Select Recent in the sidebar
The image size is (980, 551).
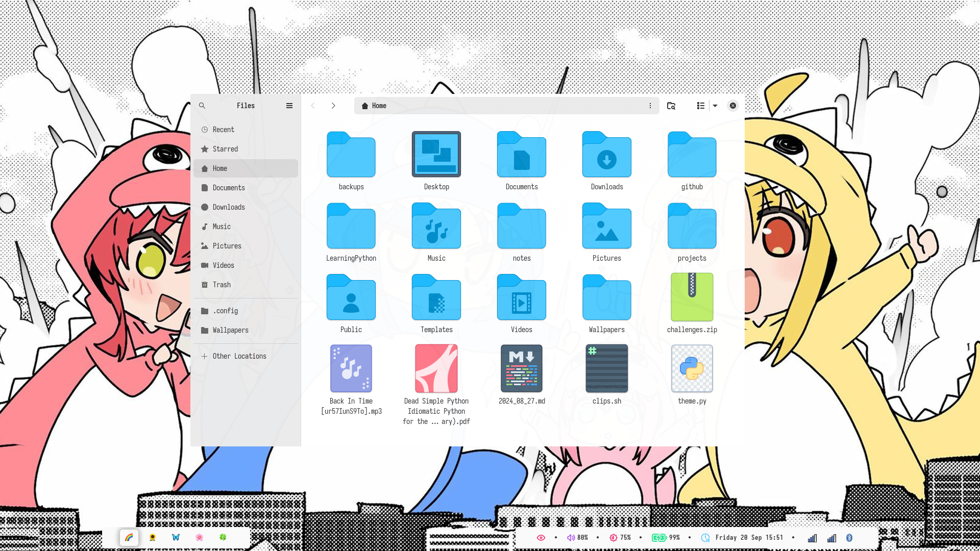(x=223, y=130)
